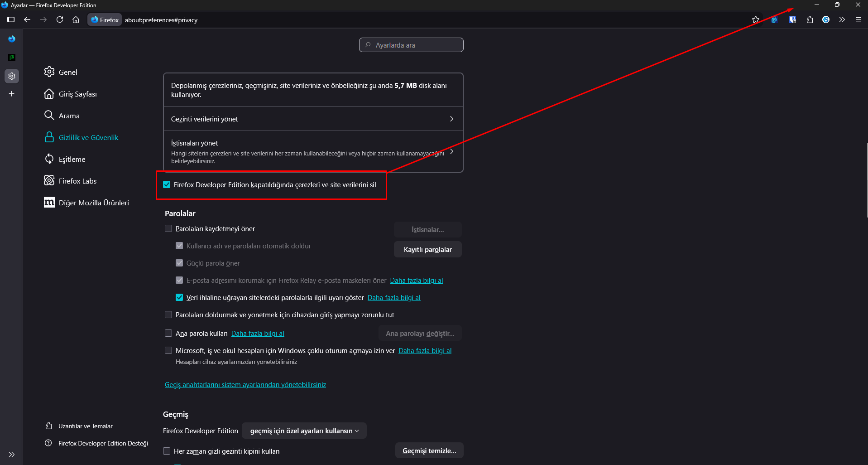Open the Extensions puzzle icon
Image resolution: width=868 pixels, height=465 pixels.
click(x=810, y=19)
